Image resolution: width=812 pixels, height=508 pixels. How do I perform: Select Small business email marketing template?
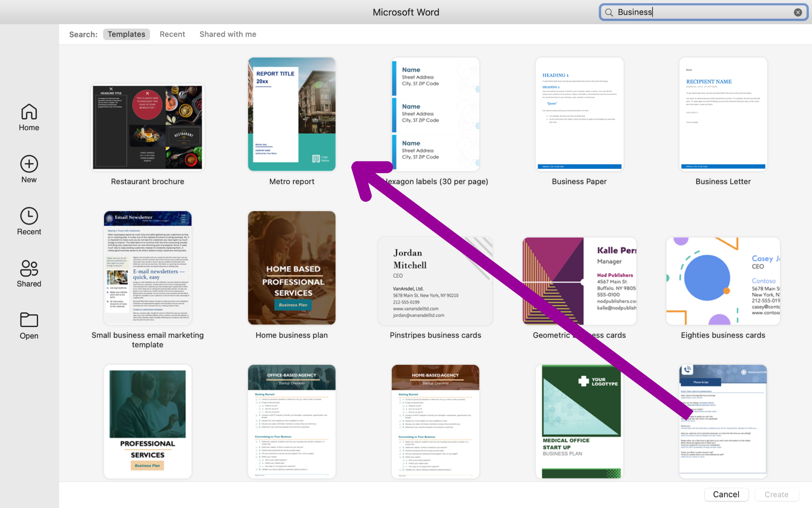(x=147, y=268)
